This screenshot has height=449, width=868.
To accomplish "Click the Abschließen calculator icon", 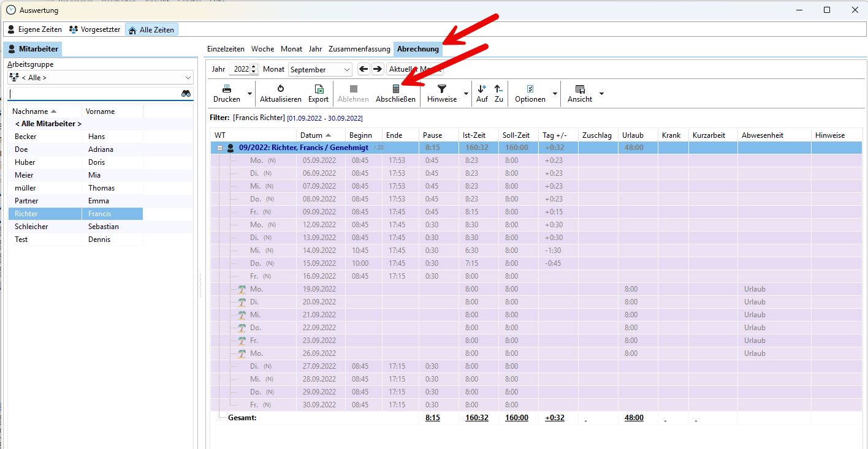I will tap(396, 89).
